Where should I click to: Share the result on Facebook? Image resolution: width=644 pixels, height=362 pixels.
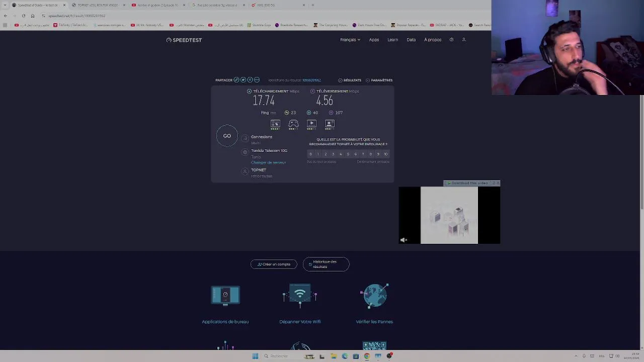pos(250,80)
